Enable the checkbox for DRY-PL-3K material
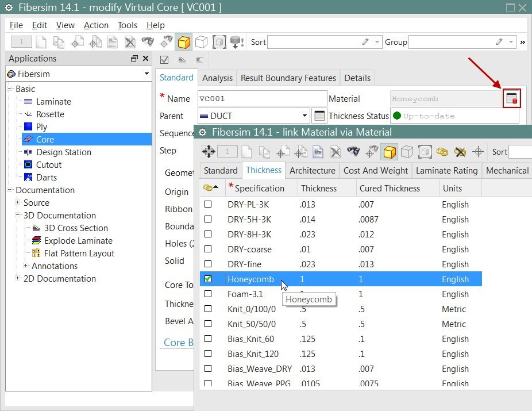The image size is (532, 411). click(x=208, y=204)
